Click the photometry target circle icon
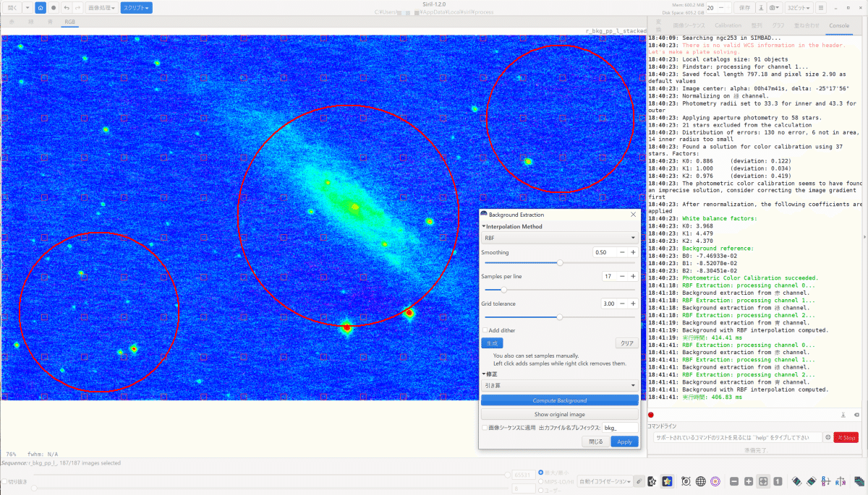868x495 pixels. (x=715, y=481)
